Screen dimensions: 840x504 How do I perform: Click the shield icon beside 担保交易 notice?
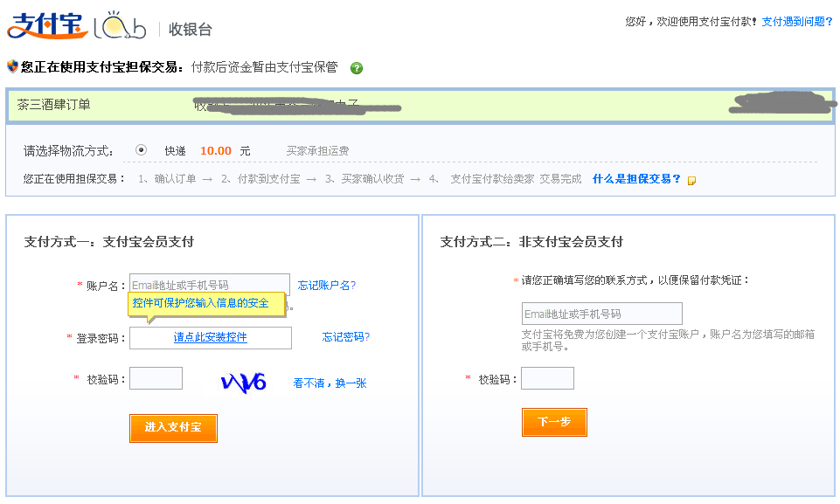click(x=12, y=66)
